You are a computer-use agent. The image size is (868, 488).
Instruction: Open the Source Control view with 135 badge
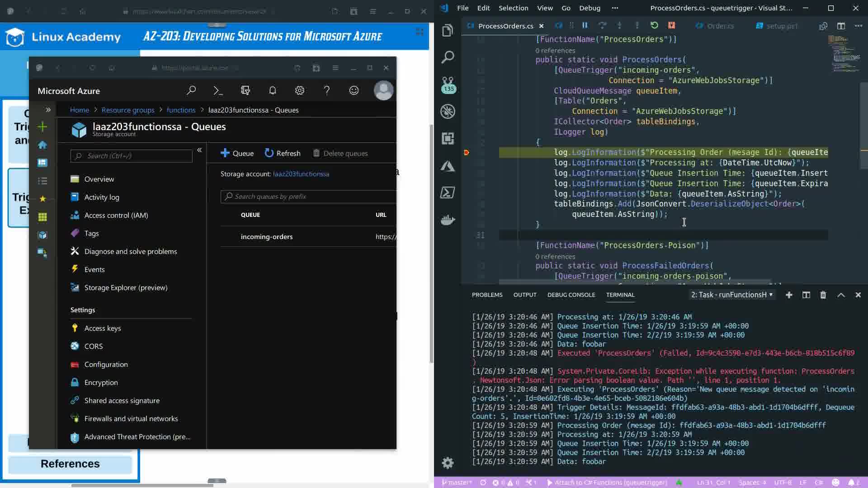pos(448,84)
